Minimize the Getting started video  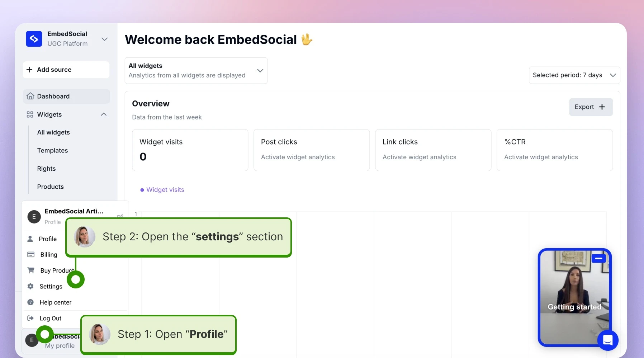598,258
